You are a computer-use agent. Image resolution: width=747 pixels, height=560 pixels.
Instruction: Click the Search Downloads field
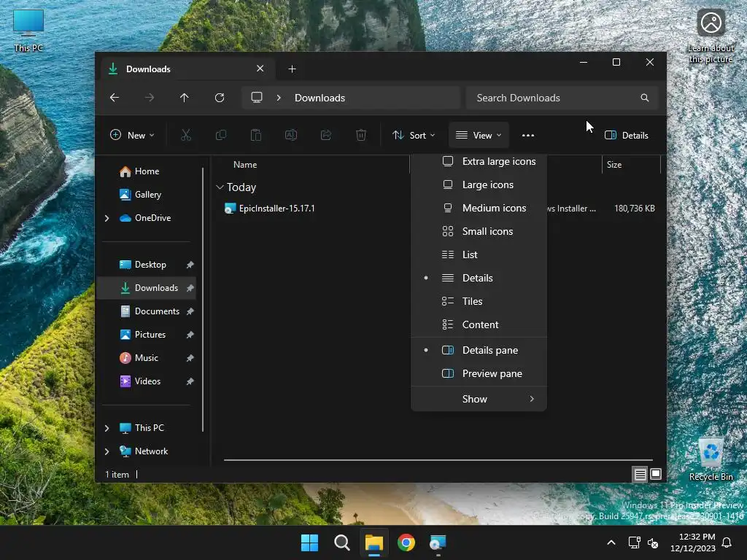[562, 98]
